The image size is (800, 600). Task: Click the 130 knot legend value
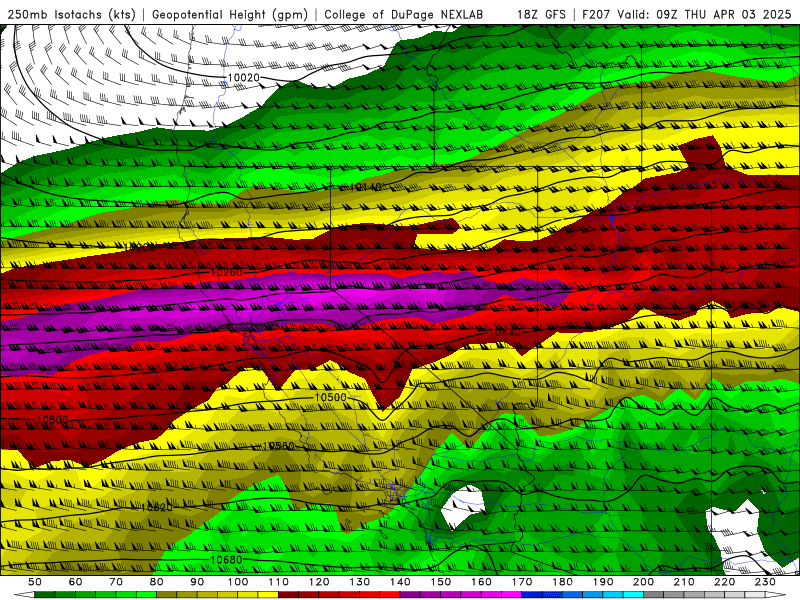point(360,582)
